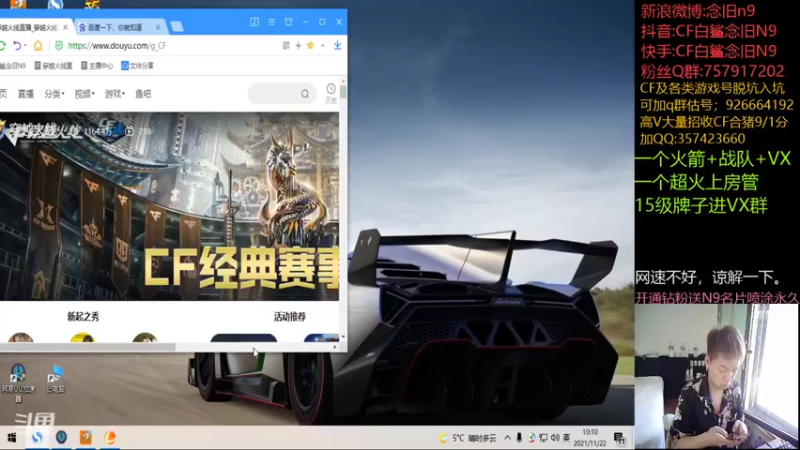Click the UU accelerator taskbar icon
Screen dimensions: 800x450
coord(61,438)
